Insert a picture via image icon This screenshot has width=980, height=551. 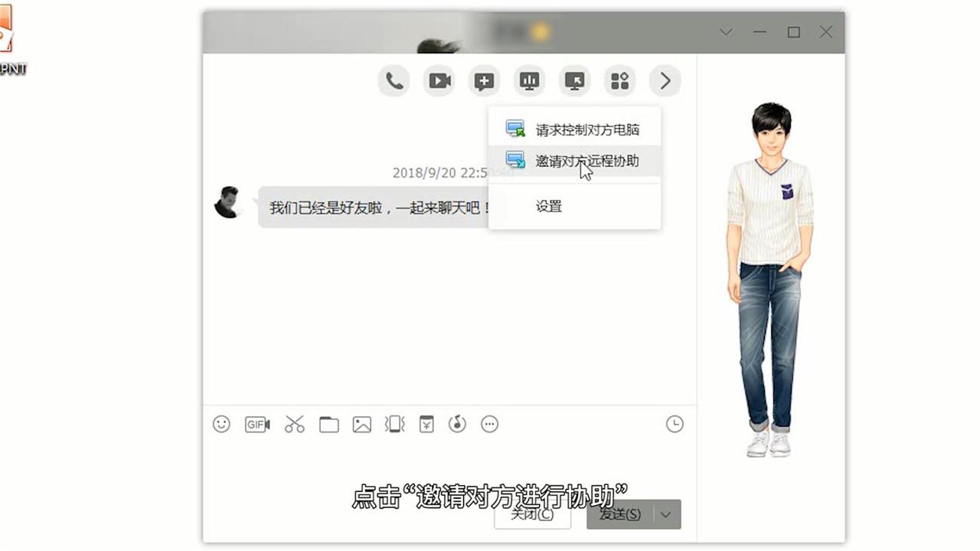361,424
